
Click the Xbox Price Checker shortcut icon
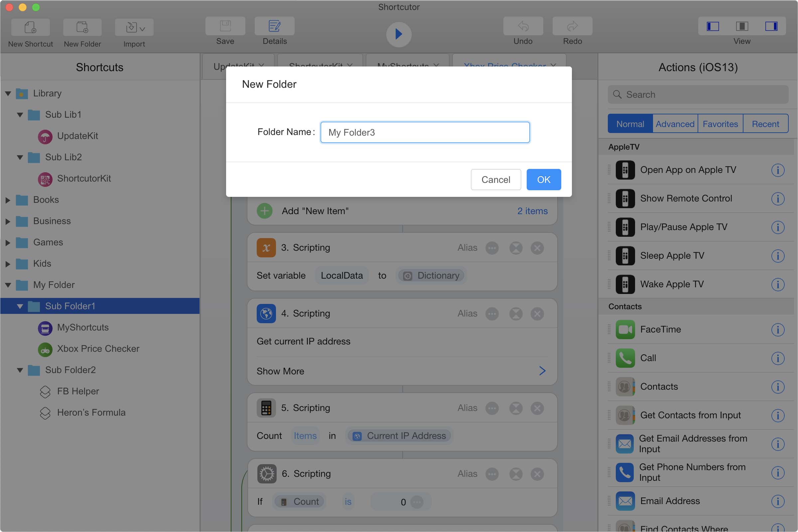(x=45, y=349)
